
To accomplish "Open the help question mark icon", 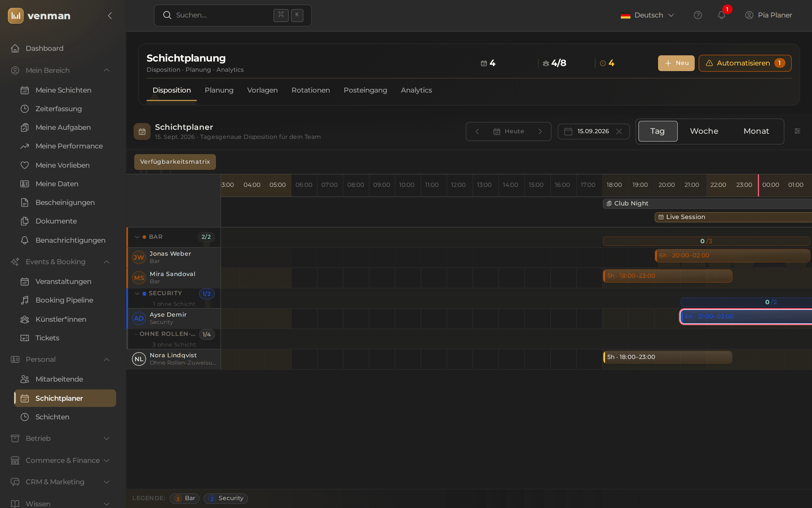I will click(698, 15).
